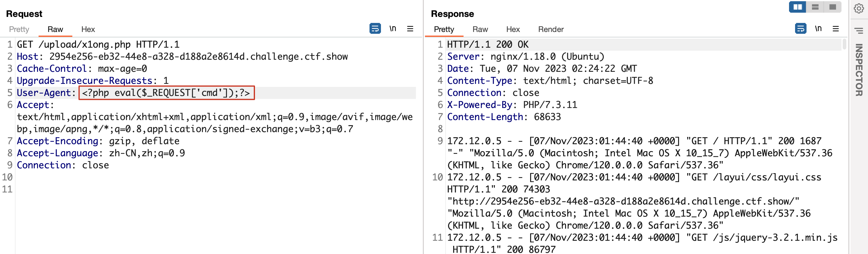Select the Pretty tab in Response
Image resolution: width=868 pixels, height=254 pixels.
tap(444, 29)
